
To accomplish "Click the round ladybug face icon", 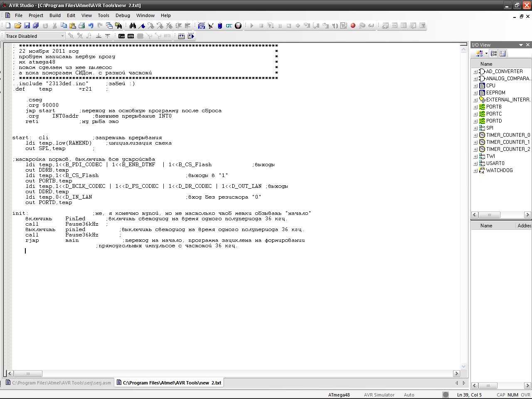I will coord(238,26).
